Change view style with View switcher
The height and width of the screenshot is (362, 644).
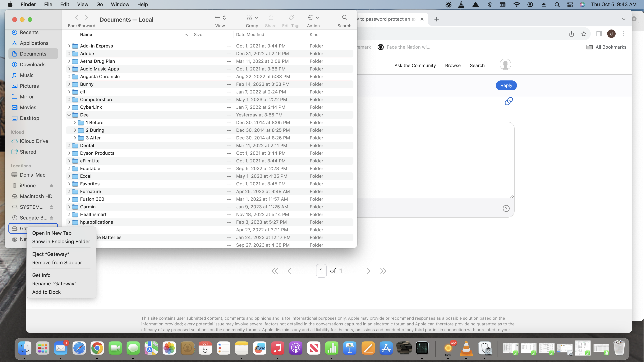click(220, 17)
